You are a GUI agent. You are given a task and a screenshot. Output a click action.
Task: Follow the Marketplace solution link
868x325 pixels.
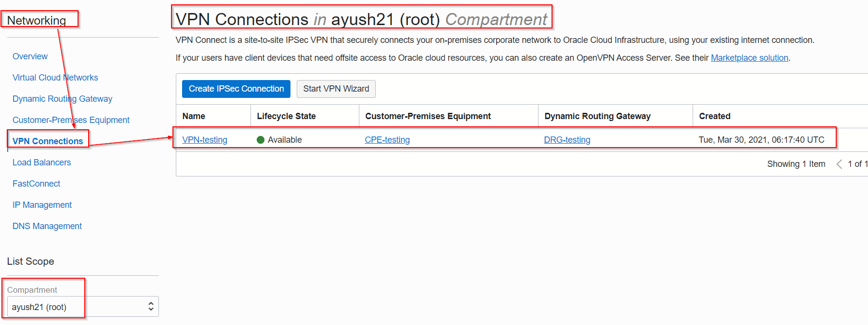pos(749,58)
